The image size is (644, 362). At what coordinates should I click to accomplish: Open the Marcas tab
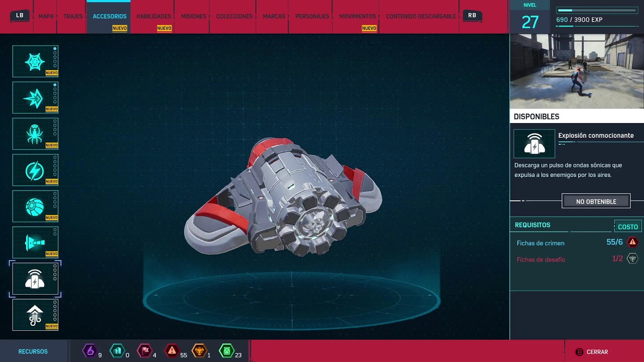pos(274,17)
